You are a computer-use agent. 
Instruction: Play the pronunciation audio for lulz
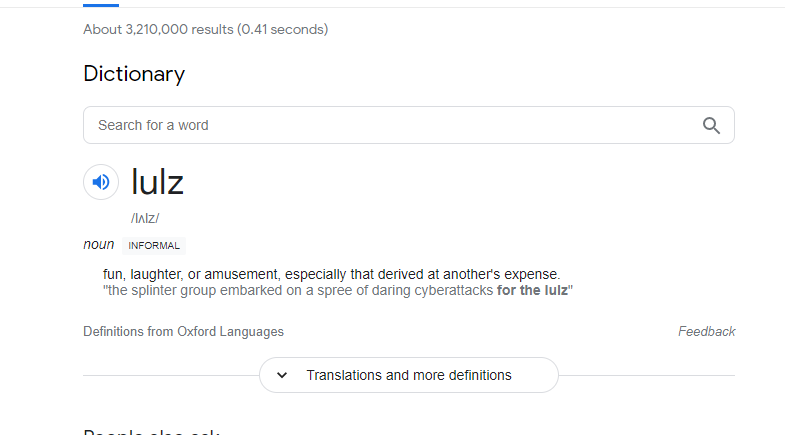point(101,182)
